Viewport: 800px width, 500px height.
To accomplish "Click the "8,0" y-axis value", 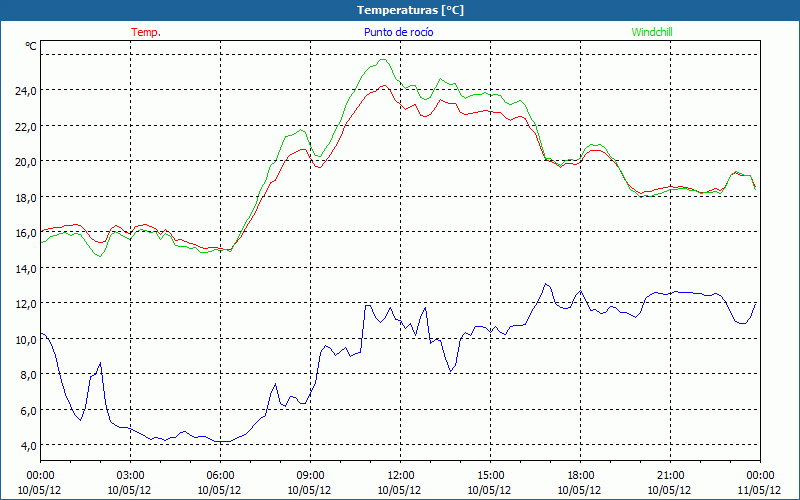I will coord(28,375).
